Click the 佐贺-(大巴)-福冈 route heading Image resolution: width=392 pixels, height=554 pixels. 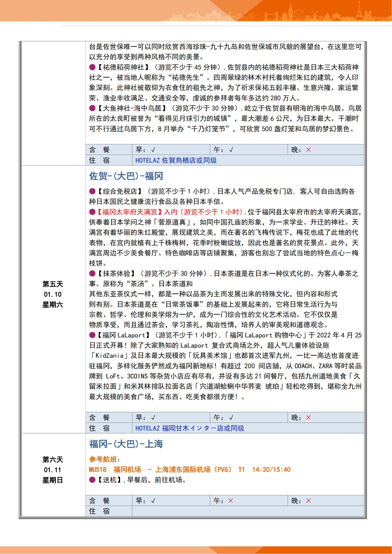[126, 176]
